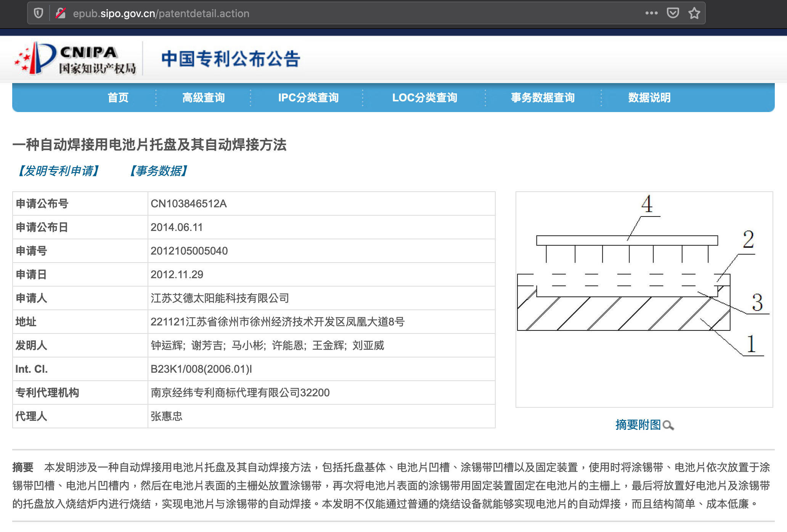Click the insecure connection lock icon

[x=60, y=13]
